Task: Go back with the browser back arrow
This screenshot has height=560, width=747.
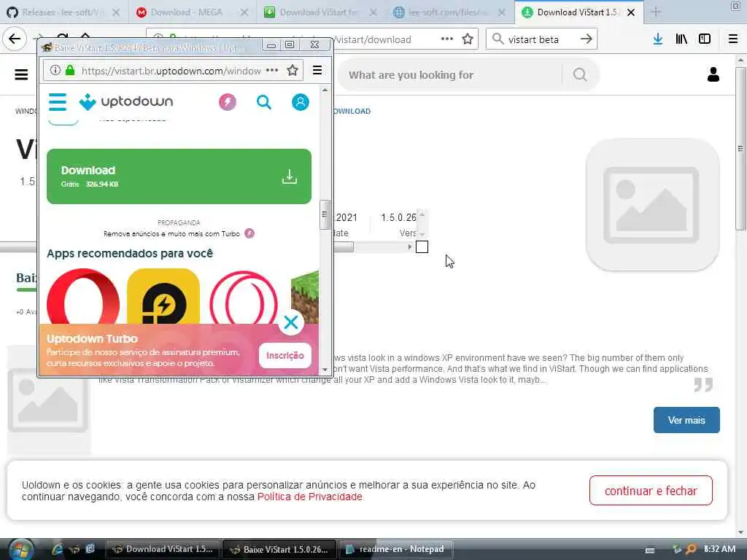Action: tap(15, 39)
